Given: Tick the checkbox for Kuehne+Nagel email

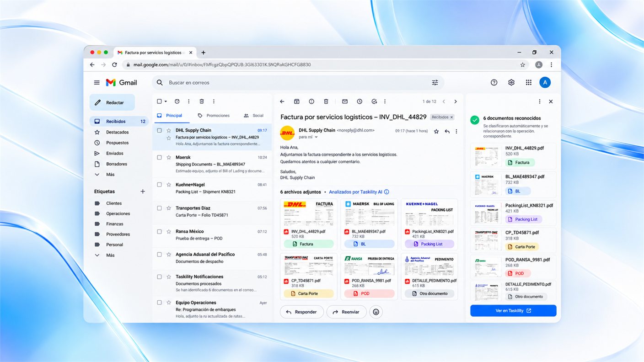Looking at the screenshot, I should point(160,185).
